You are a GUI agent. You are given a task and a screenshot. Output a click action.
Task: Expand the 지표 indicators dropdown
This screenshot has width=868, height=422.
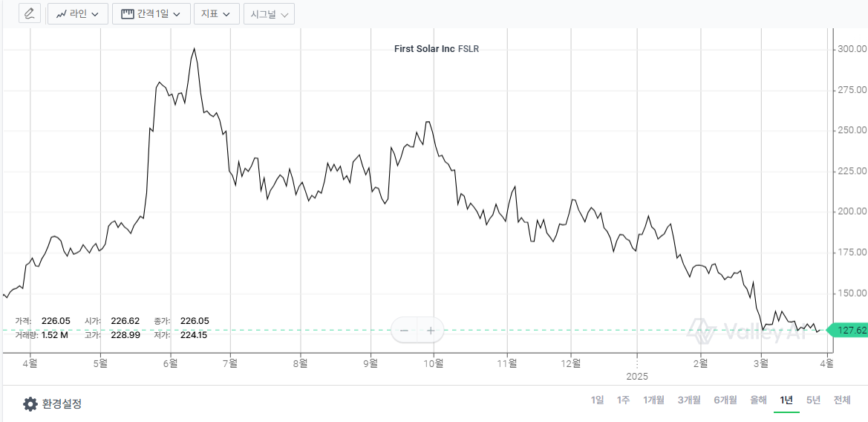click(x=216, y=13)
